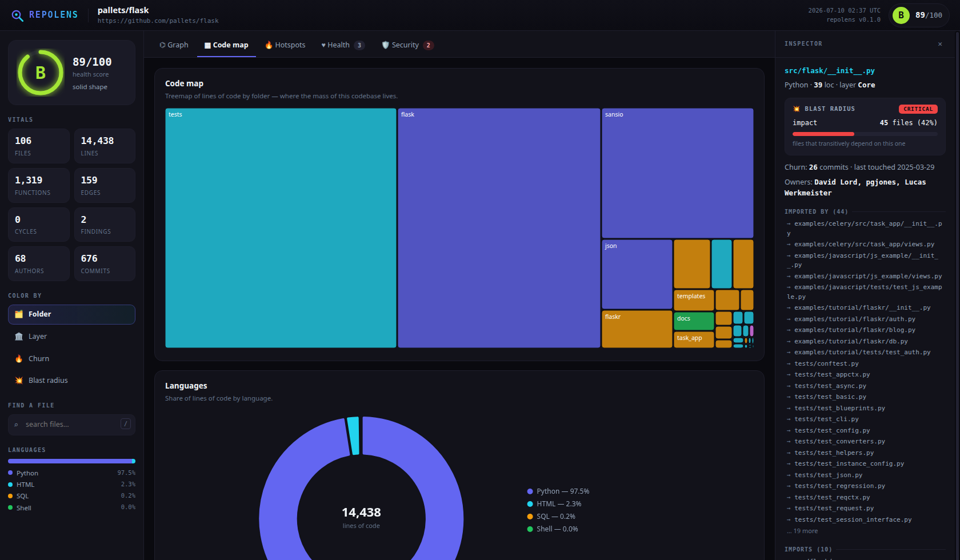
Task: Click the HTML legend color dot in chart legend
Action: (x=530, y=504)
